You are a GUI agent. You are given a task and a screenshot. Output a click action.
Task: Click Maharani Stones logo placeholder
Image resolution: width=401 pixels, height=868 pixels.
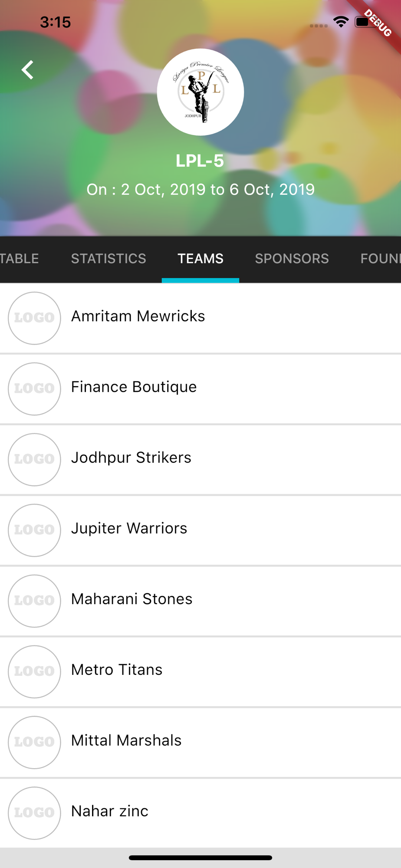pos(34,601)
